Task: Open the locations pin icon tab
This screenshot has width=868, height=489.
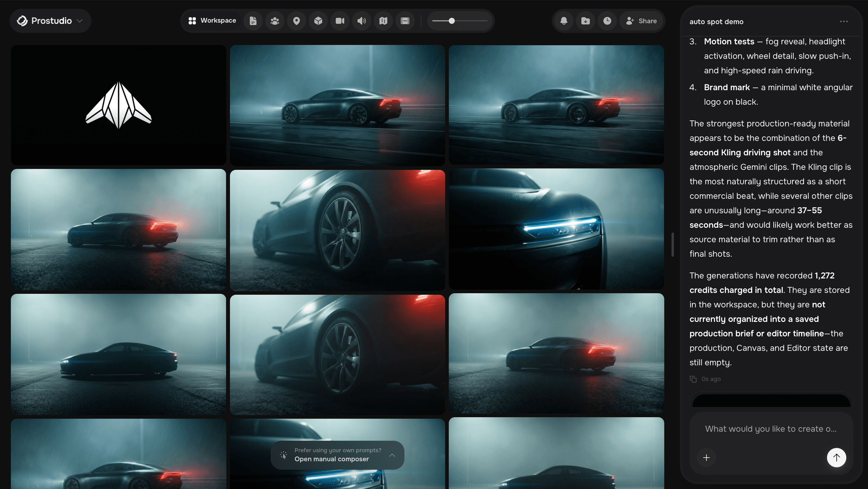Action: click(x=297, y=21)
